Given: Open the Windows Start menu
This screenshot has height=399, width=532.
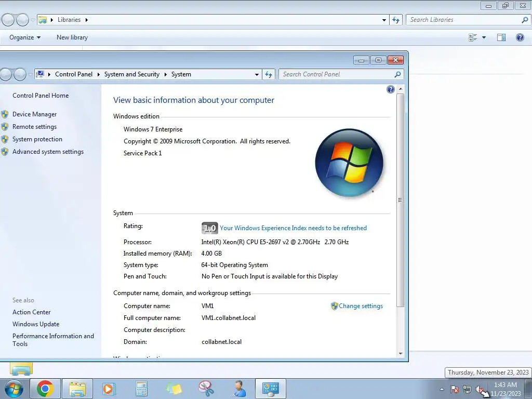Looking at the screenshot, I should pyautogui.click(x=14, y=389).
